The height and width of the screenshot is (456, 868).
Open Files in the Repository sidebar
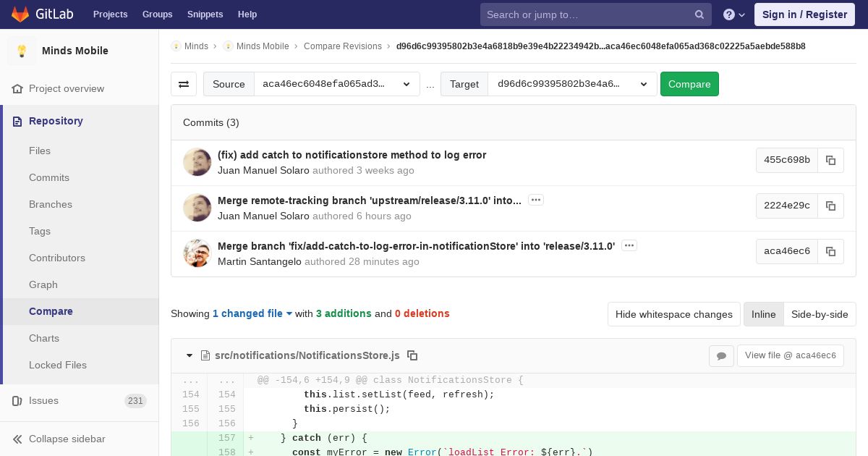click(x=40, y=151)
